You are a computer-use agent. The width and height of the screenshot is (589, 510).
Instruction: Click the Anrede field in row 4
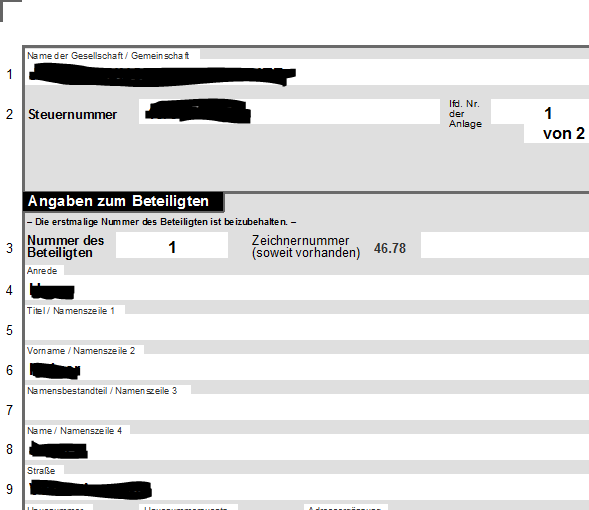[x=307, y=288]
